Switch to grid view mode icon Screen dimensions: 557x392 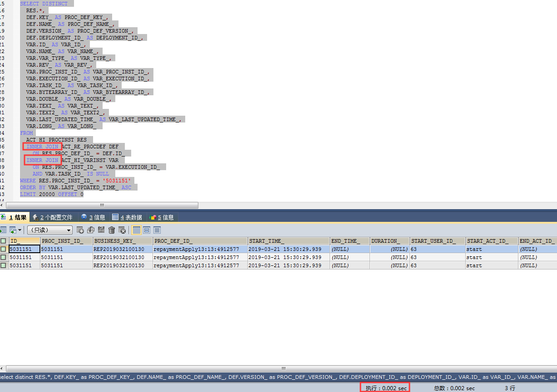(136, 230)
